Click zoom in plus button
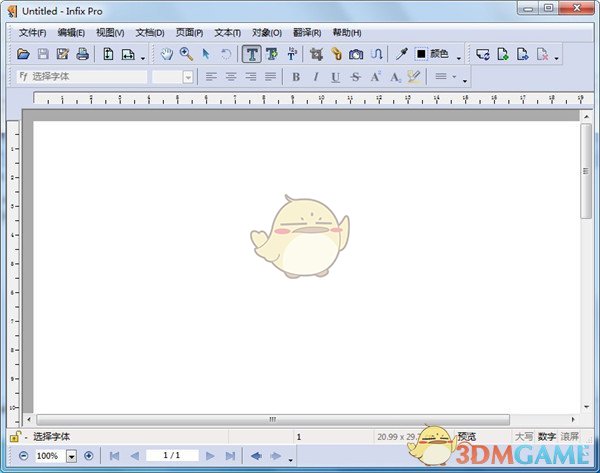 click(x=89, y=456)
